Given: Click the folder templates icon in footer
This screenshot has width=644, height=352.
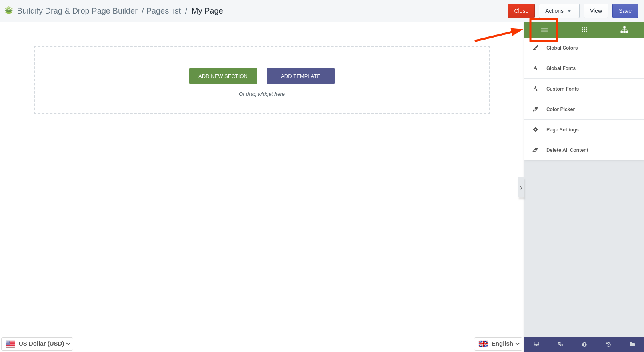Looking at the screenshot, I should [x=632, y=344].
